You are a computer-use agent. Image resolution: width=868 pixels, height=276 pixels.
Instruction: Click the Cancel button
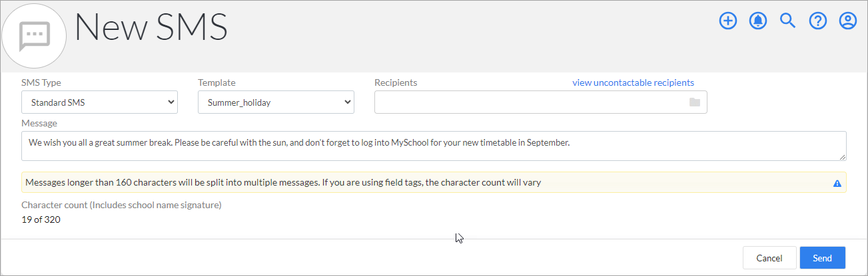coord(769,258)
